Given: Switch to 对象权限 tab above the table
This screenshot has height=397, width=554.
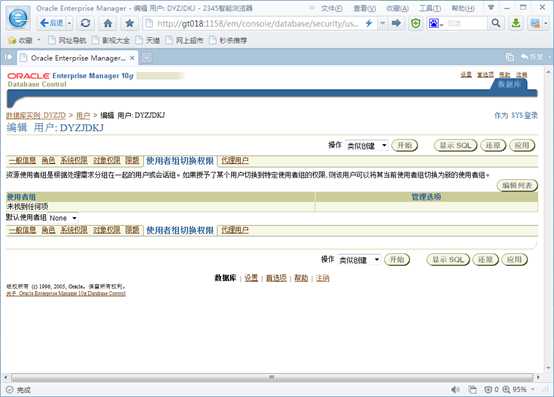Looking at the screenshot, I should (x=107, y=160).
